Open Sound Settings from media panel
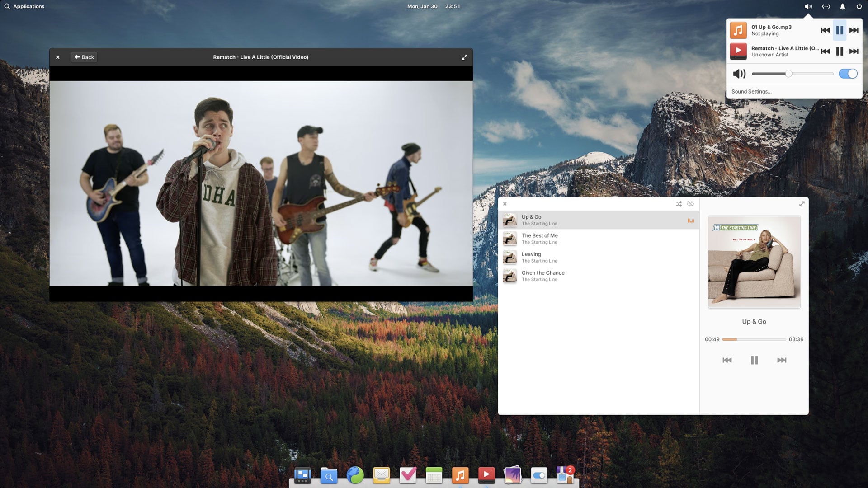This screenshot has height=488, width=868. pyautogui.click(x=751, y=91)
